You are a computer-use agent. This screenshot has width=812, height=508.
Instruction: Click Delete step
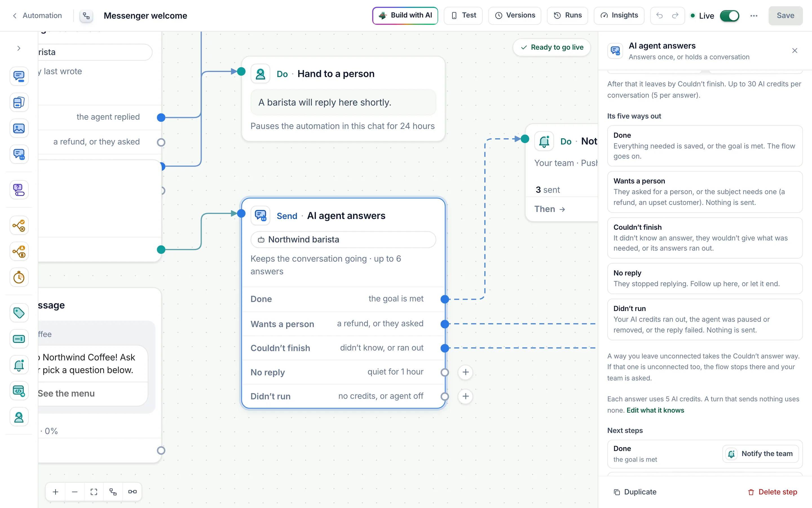pos(773,492)
